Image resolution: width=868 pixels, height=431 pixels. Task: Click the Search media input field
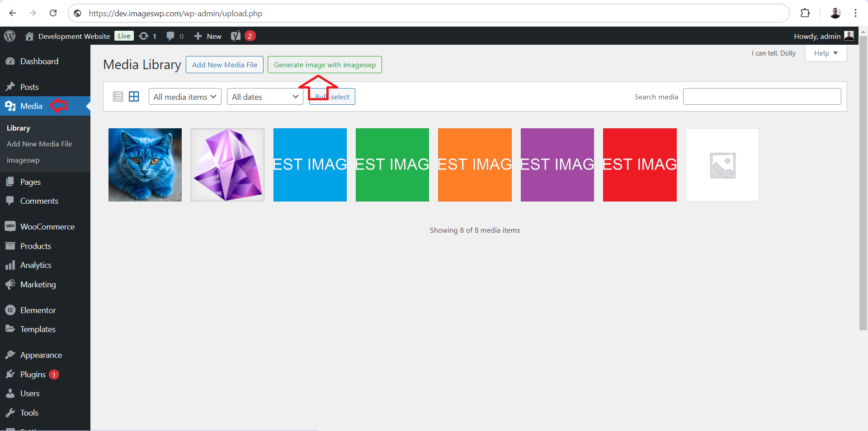pos(762,97)
